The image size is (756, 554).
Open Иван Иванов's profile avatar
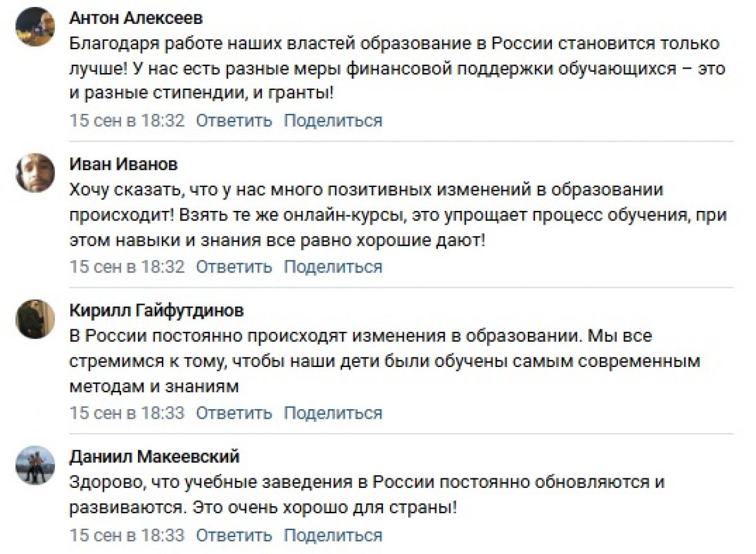(x=35, y=172)
